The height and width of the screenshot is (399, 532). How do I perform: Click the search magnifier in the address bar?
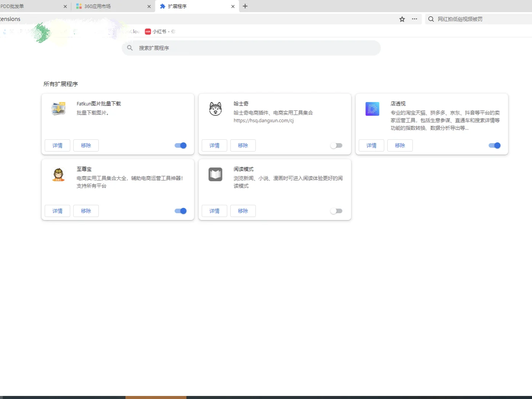click(x=431, y=19)
